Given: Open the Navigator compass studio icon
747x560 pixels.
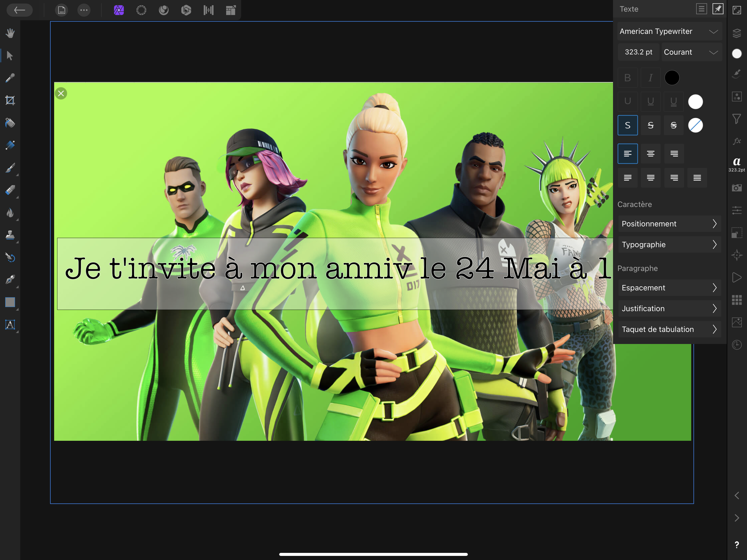Looking at the screenshot, I should 737,255.
